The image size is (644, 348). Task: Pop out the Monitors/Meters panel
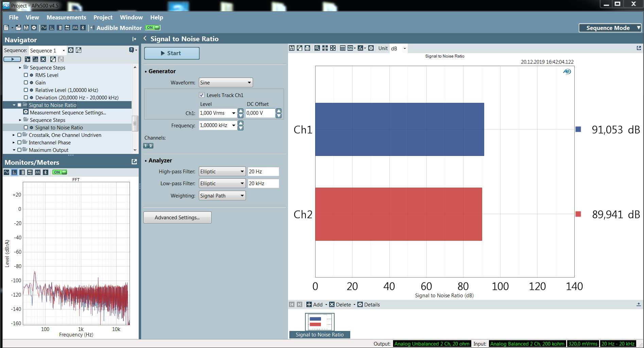pyautogui.click(x=134, y=162)
